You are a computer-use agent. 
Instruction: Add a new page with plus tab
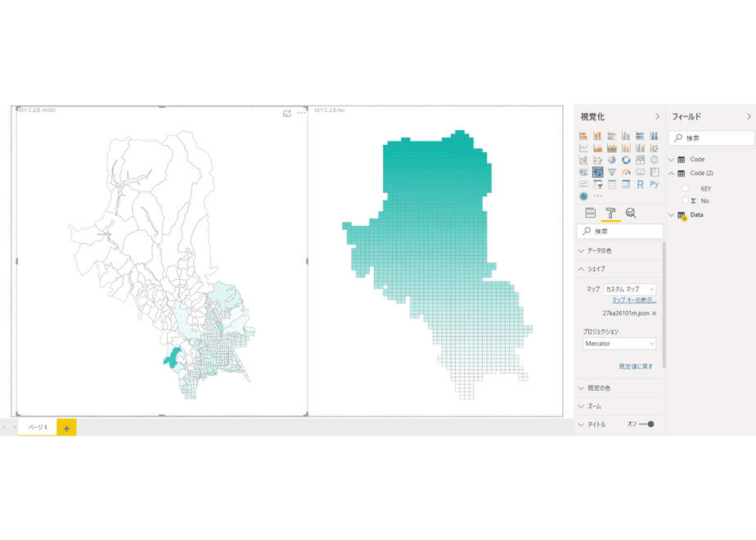66,428
